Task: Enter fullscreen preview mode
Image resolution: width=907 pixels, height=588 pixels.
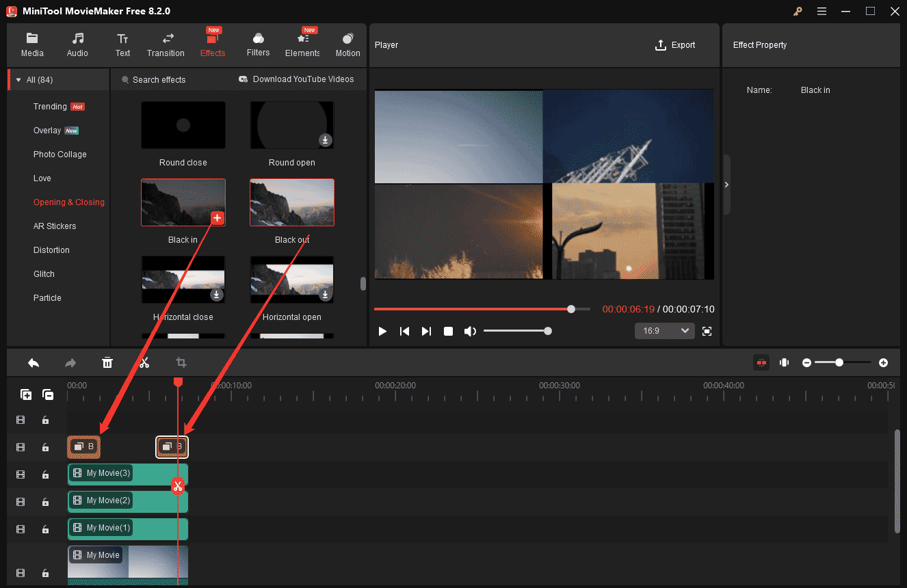Action: [707, 332]
